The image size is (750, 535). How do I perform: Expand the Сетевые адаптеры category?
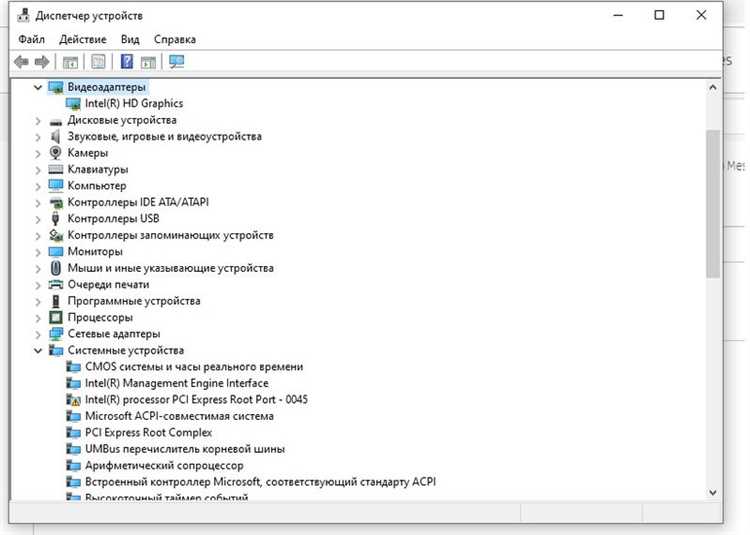click(x=38, y=334)
